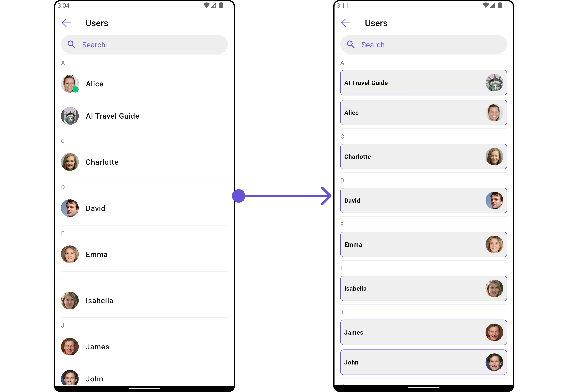Click search magnifier icon in left screen
This screenshot has height=392, width=565.
click(71, 44)
